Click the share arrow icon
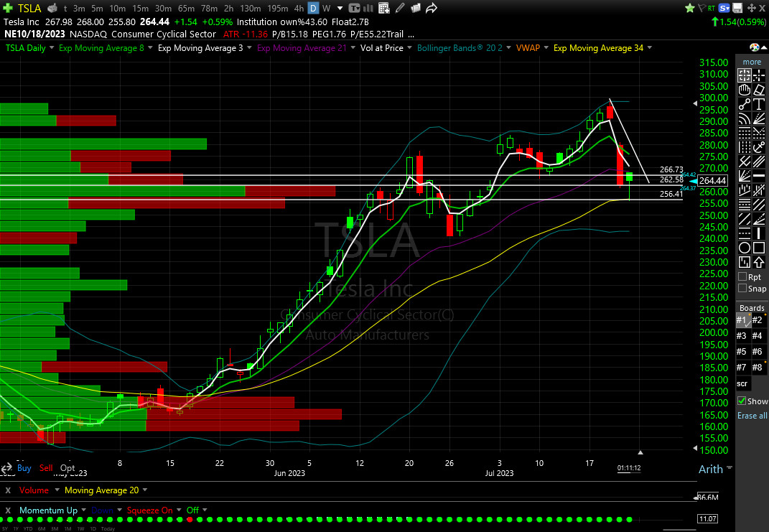Viewport: 769px width, 532px height. [x=432, y=9]
